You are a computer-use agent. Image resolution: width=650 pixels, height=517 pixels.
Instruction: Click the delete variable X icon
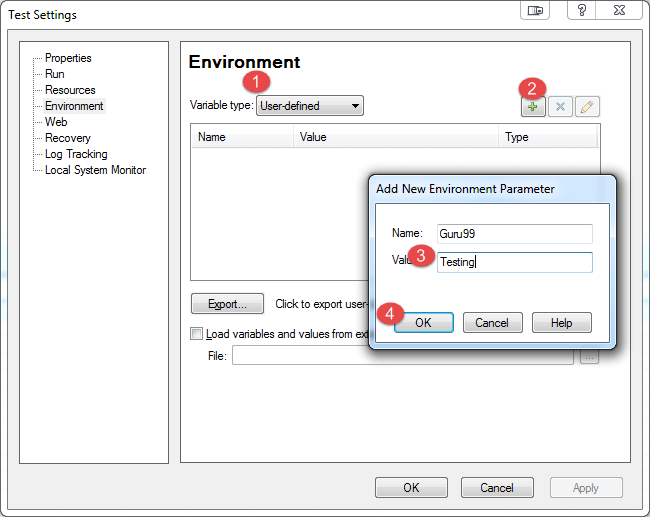[560, 106]
